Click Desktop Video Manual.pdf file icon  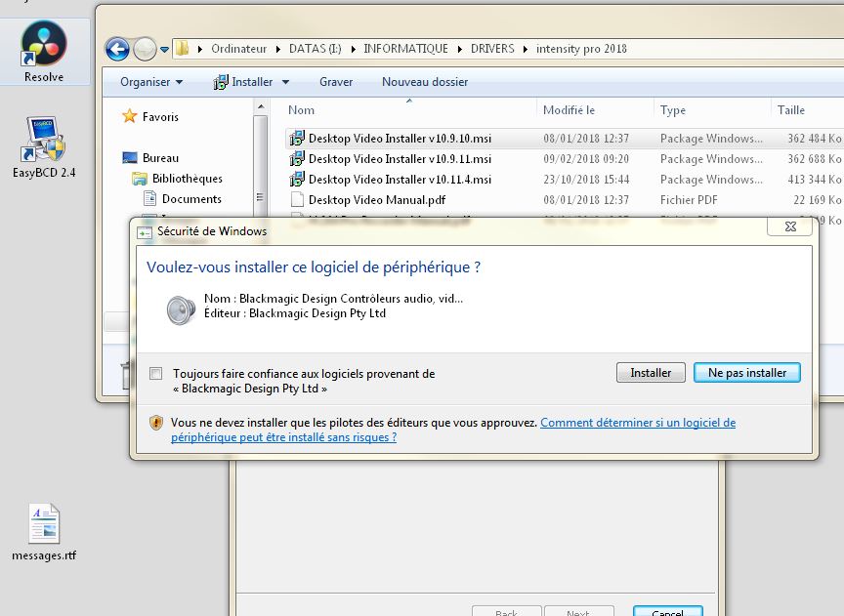click(297, 199)
